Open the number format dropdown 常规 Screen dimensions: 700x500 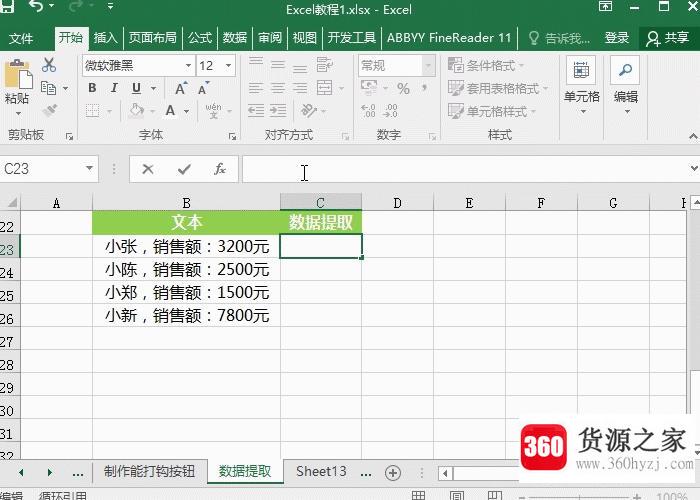click(x=428, y=66)
